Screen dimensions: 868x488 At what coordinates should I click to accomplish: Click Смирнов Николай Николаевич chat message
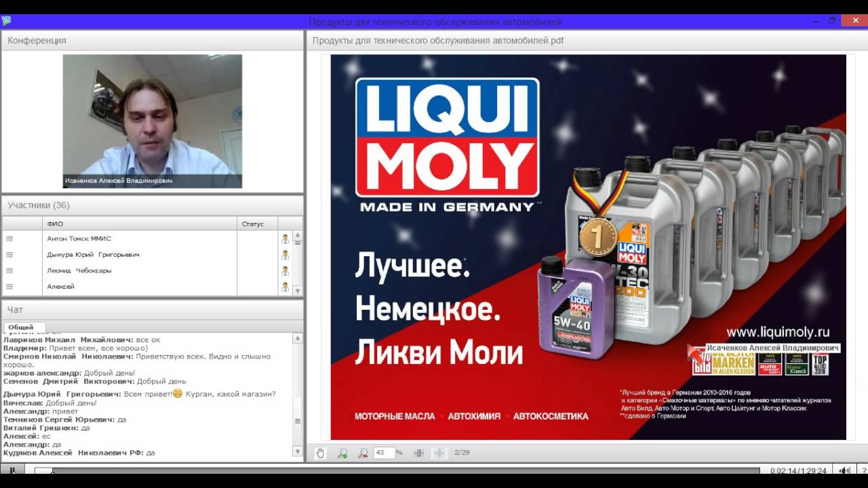pyautogui.click(x=137, y=360)
